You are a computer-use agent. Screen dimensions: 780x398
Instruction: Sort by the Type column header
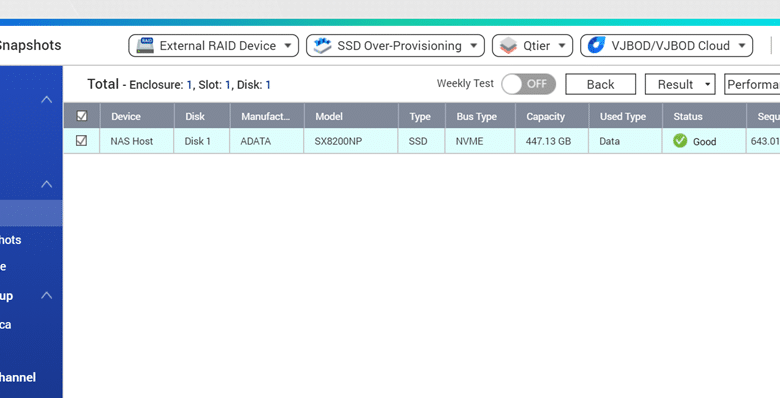click(422, 116)
